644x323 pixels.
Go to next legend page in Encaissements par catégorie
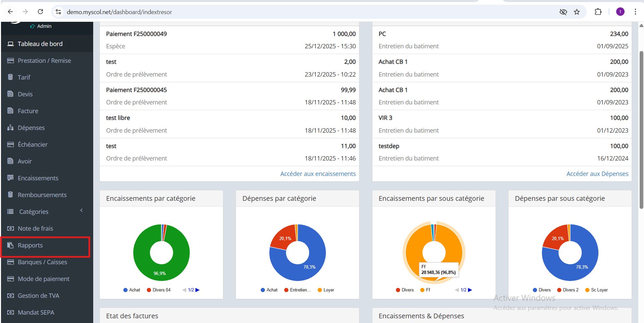pos(197,290)
